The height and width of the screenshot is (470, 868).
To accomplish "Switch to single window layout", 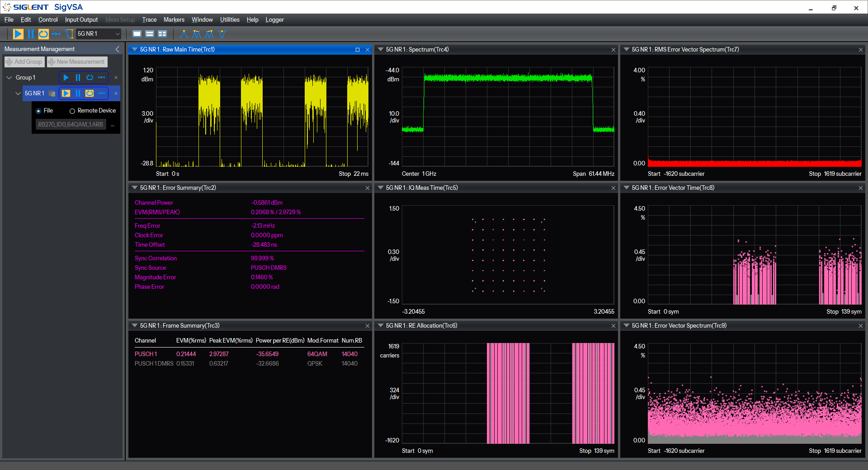I will click(137, 34).
